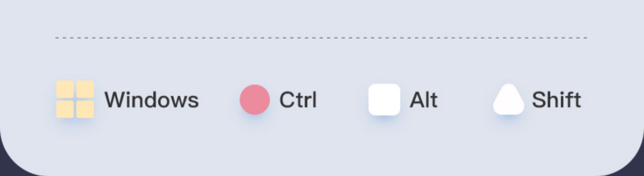This screenshot has height=176, width=644.
Task: Click the dark bottom-left corner outside the panel
Action: click(5, 170)
